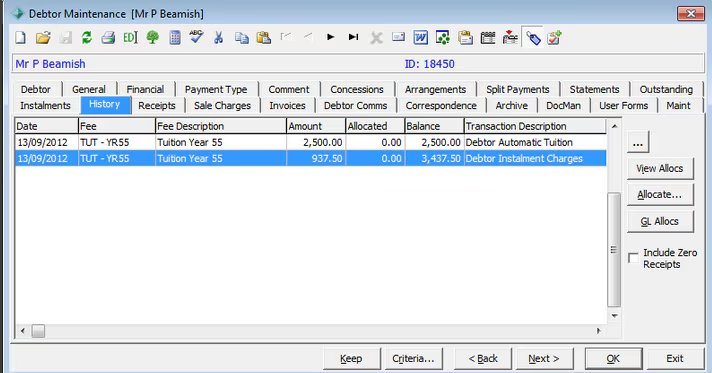712x373 pixels.
Task: Switch to the User Forms tab
Action: pyautogui.click(x=623, y=105)
